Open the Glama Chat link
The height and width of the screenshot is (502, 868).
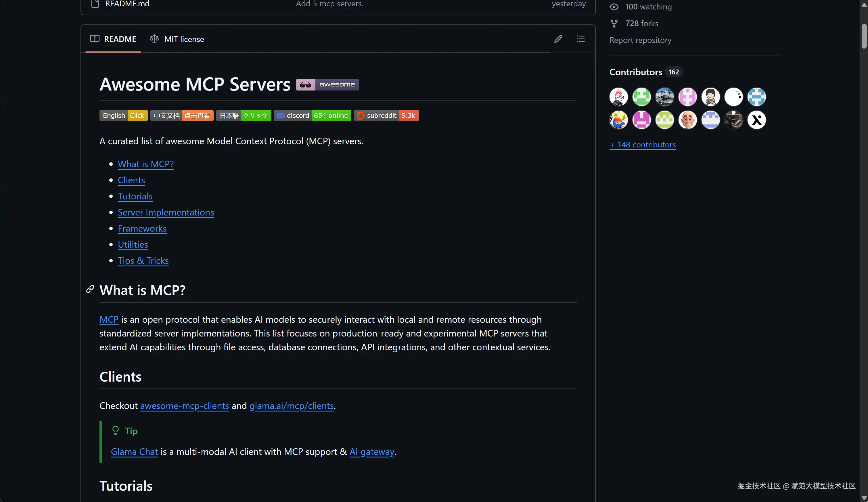point(134,452)
